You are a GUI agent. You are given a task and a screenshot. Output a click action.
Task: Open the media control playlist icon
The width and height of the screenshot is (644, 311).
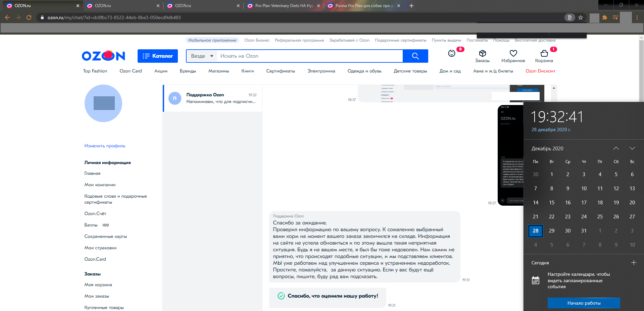click(x=615, y=17)
